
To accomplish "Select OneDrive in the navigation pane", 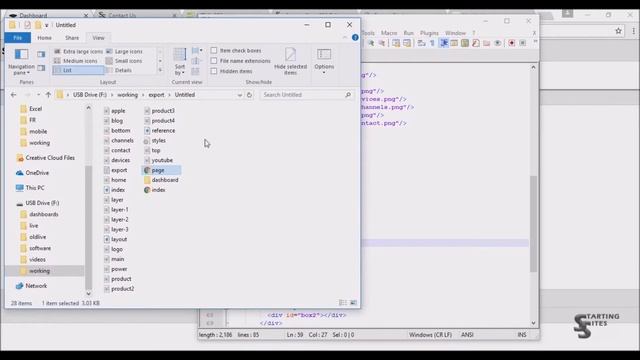I will (37, 173).
